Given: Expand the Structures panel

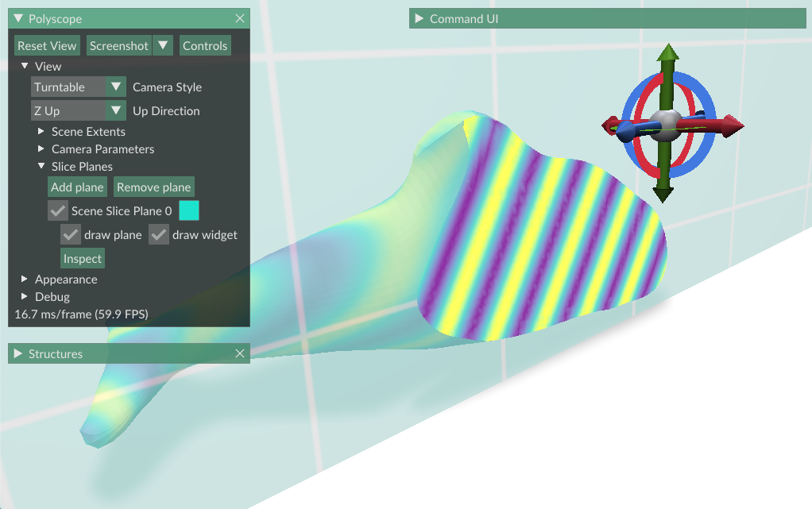Looking at the screenshot, I should click(18, 353).
